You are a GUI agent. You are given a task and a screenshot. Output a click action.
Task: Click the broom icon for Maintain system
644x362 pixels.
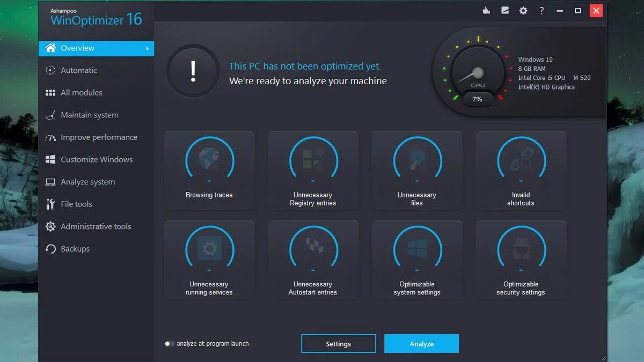tap(50, 115)
